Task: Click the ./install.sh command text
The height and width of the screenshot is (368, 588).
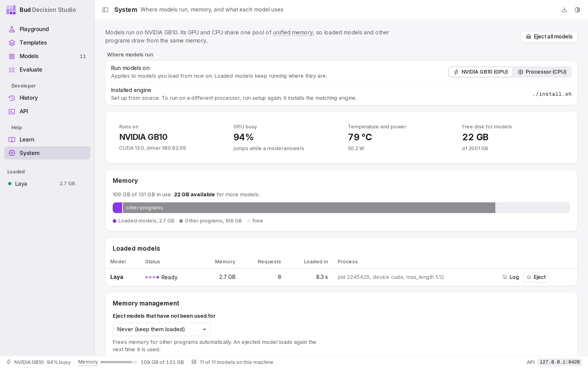Action: [552, 94]
